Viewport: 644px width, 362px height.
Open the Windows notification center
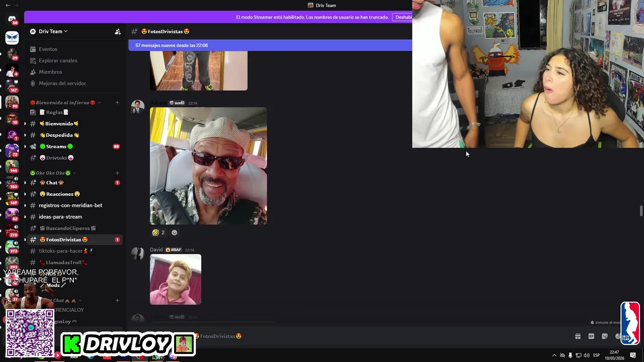tap(633, 355)
